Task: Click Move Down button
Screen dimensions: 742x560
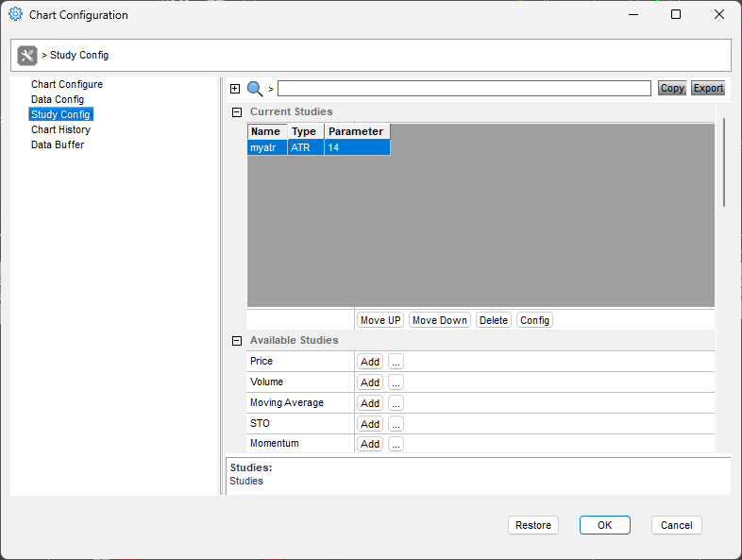Action: click(440, 320)
